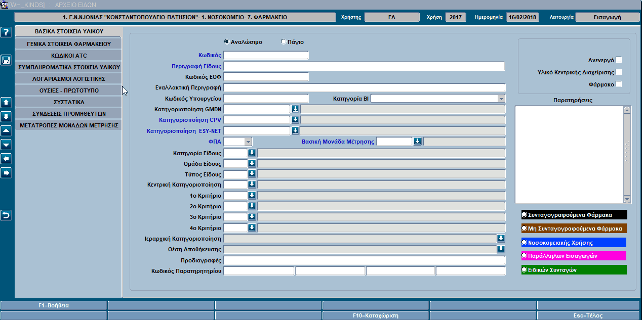Screen dimensions: 644x320
Task: Open the ΣΥΣΤΑΤΙΚΑ tab
Action: pyautogui.click(x=69, y=102)
